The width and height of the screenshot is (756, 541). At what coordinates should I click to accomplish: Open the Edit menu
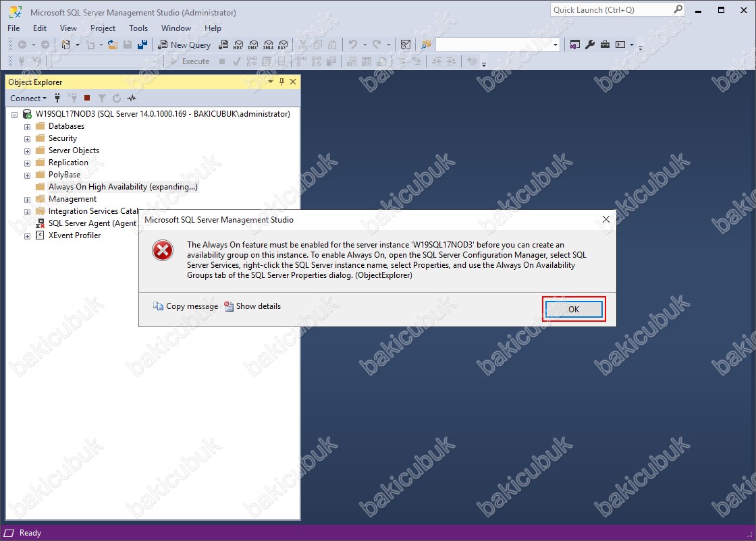tap(40, 28)
